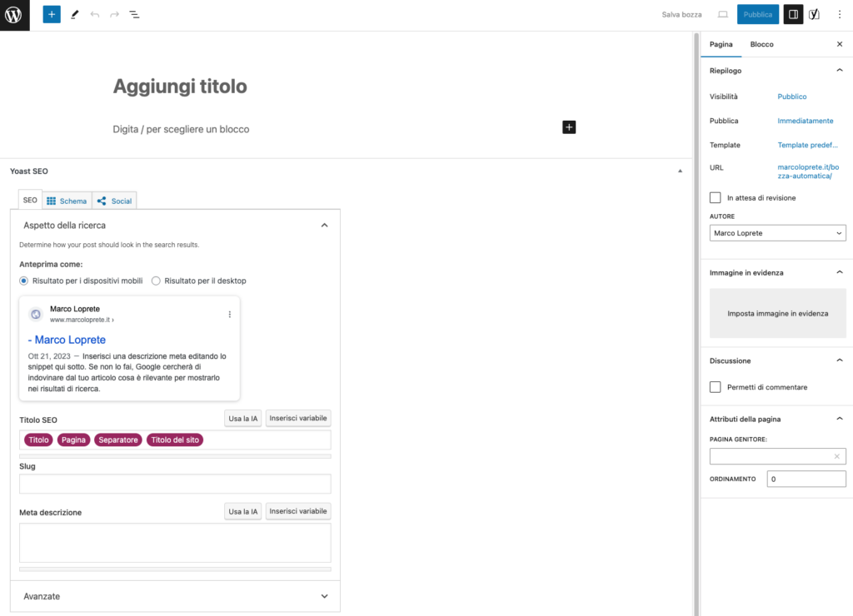The image size is (853, 616).
Task: Open the three-dot options menu
Action: tap(840, 15)
